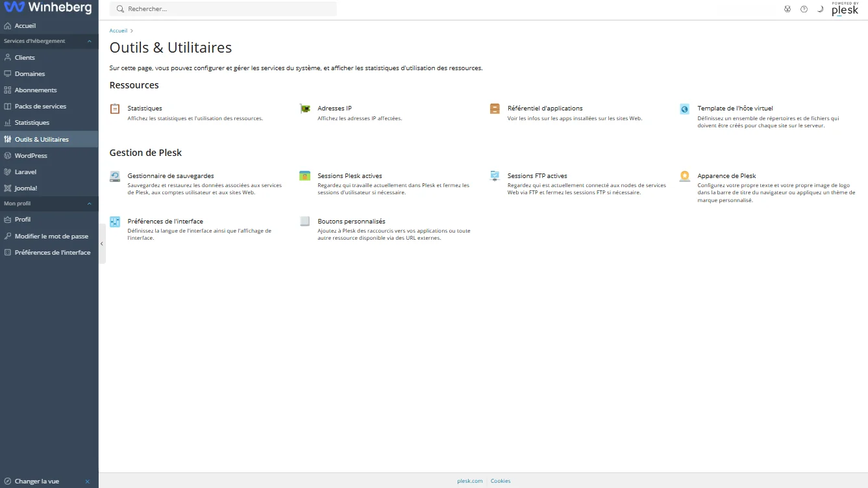Image resolution: width=868 pixels, height=488 pixels.
Task: Click the Boutons personnalisés icon
Action: [x=304, y=222]
